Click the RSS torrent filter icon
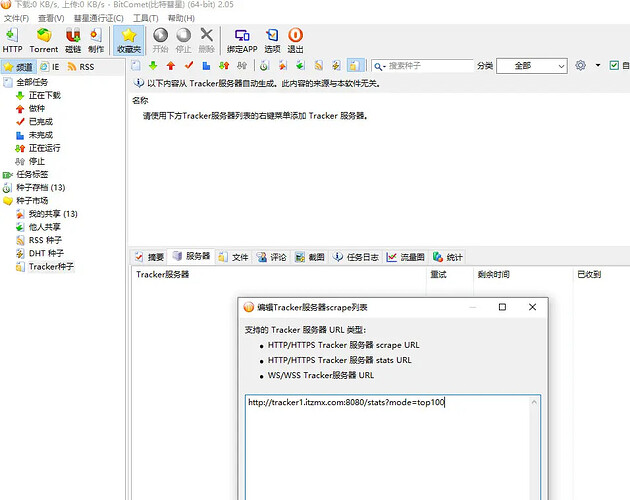 point(319,66)
